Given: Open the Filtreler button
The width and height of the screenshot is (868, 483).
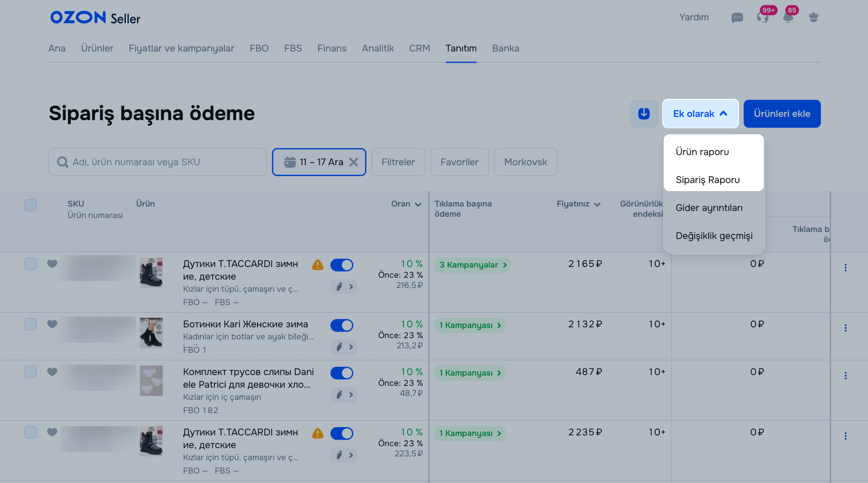Looking at the screenshot, I should tap(398, 162).
